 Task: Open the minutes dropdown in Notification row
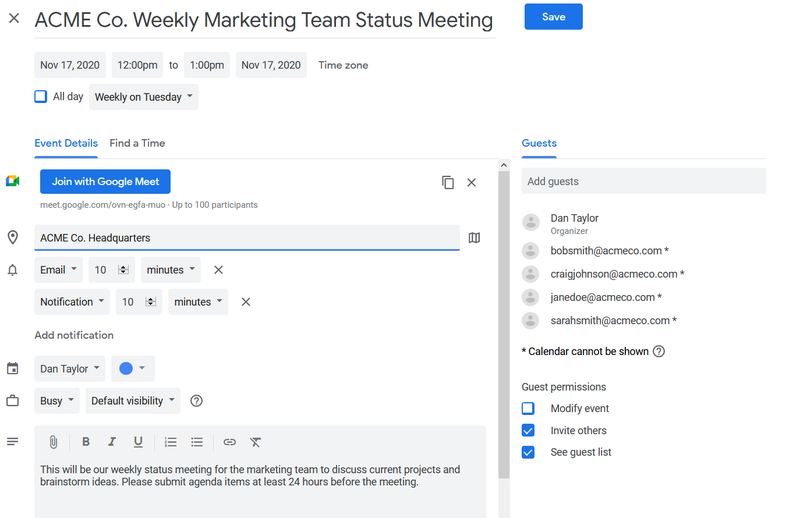coord(198,302)
